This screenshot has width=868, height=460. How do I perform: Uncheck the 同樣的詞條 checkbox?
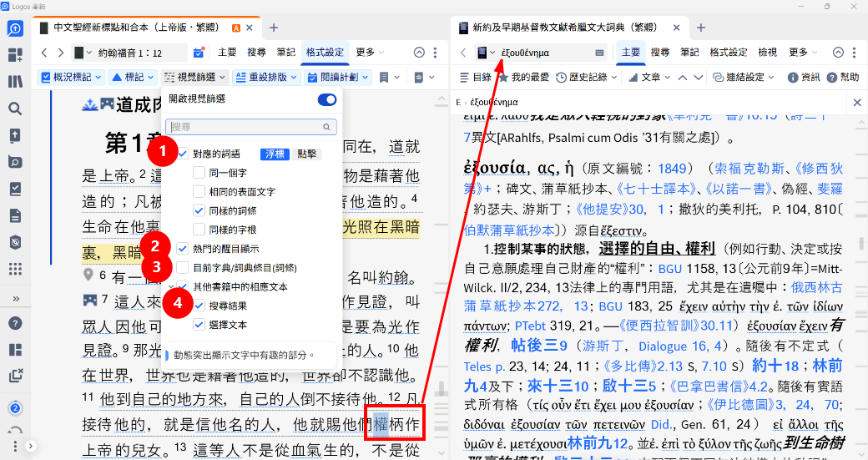point(199,210)
